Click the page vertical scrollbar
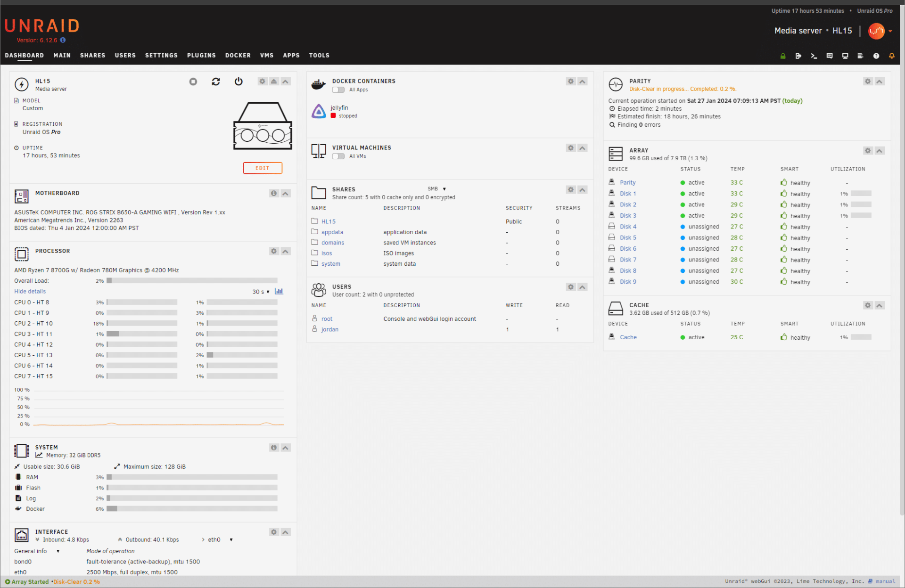This screenshot has width=905, height=588. point(902,259)
